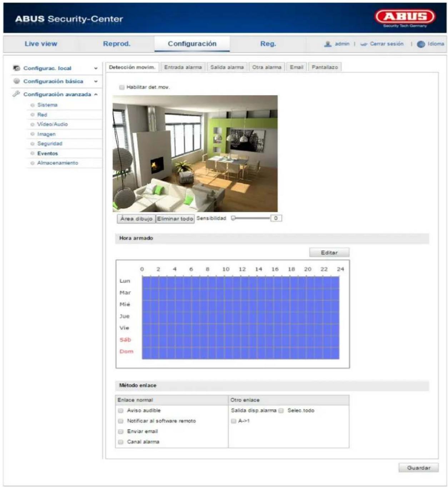Switch to the Otra alarma tab
Screen dimensions: 448x487
click(x=267, y=67)
